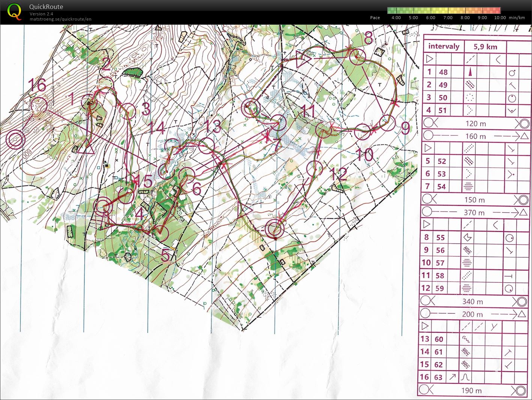Click the 4:00 pace legend value
The width and height of the screenshot is (532, 400).
pyautogui.click(x=396, y=18)
